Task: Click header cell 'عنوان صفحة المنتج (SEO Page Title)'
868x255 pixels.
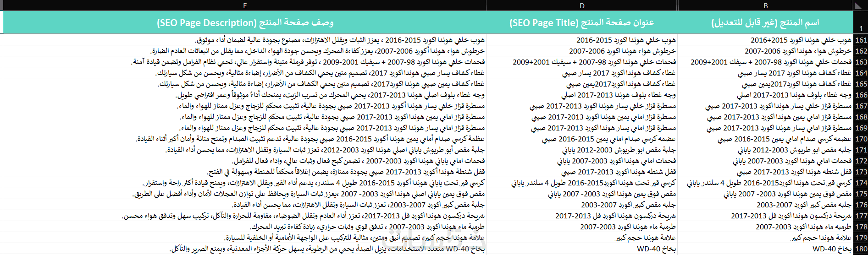Action: [582, 22]
